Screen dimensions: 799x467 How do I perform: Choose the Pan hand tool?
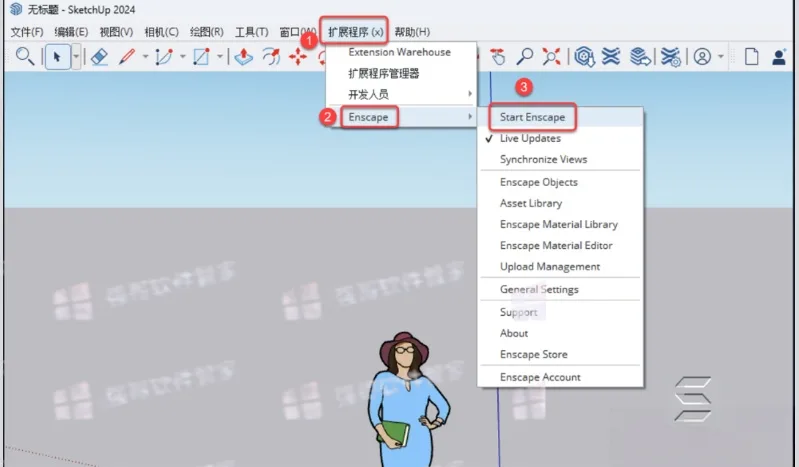pos(498,57)
